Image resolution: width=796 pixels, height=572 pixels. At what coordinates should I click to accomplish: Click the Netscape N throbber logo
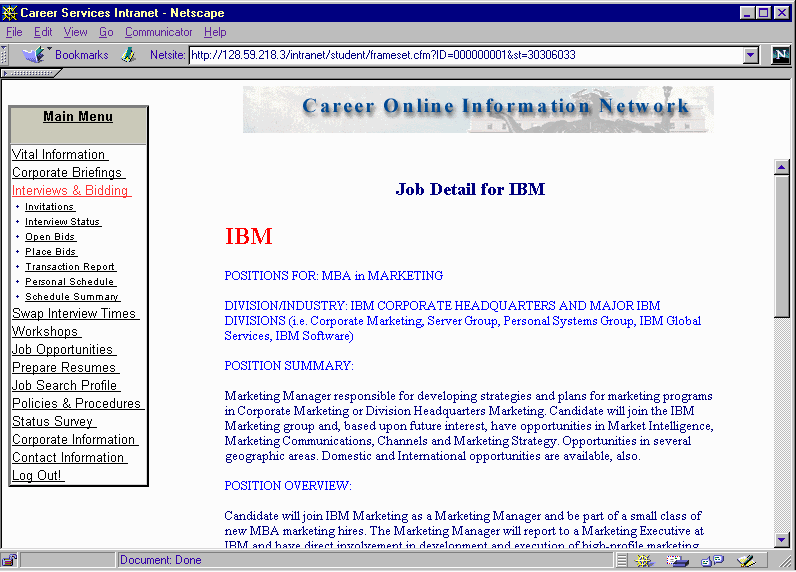point(781,55)
